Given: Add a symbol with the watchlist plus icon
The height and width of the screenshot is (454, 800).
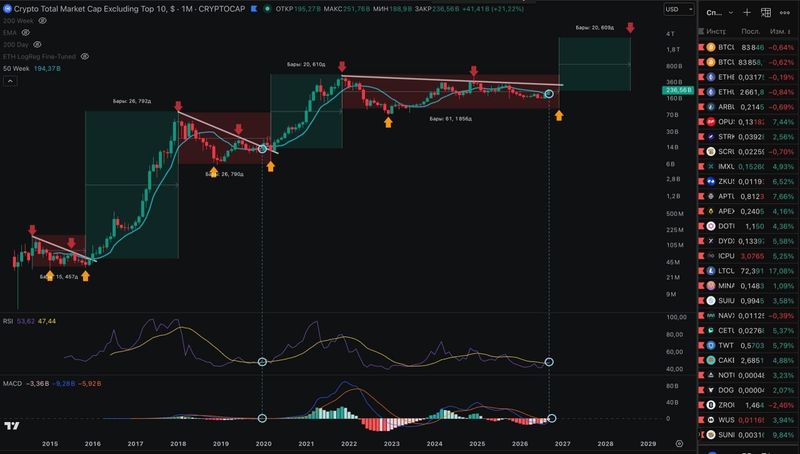Looking at the screenshot, I should click(747, 13).
